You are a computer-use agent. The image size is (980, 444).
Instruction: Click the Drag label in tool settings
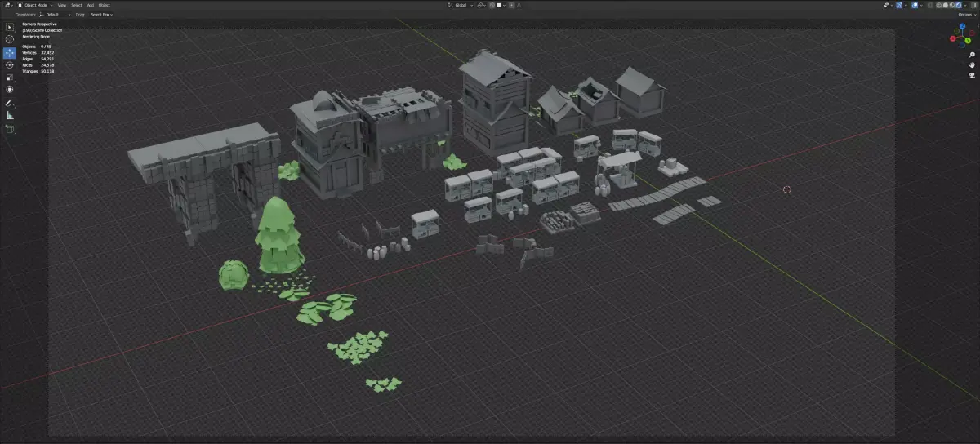[x=80, y=15]
